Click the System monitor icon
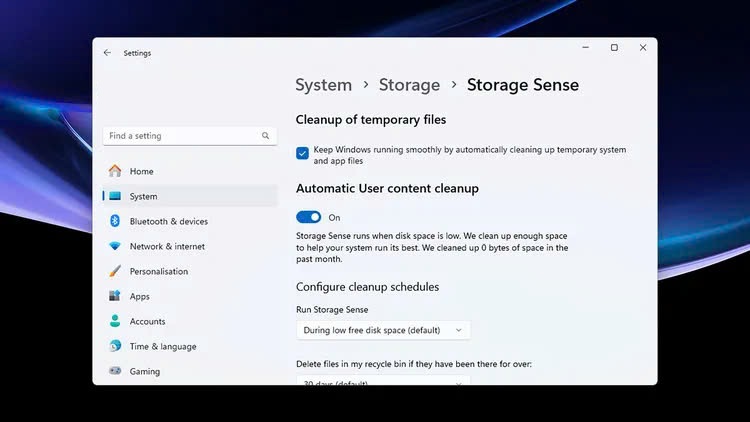 [x=115, y=196]
